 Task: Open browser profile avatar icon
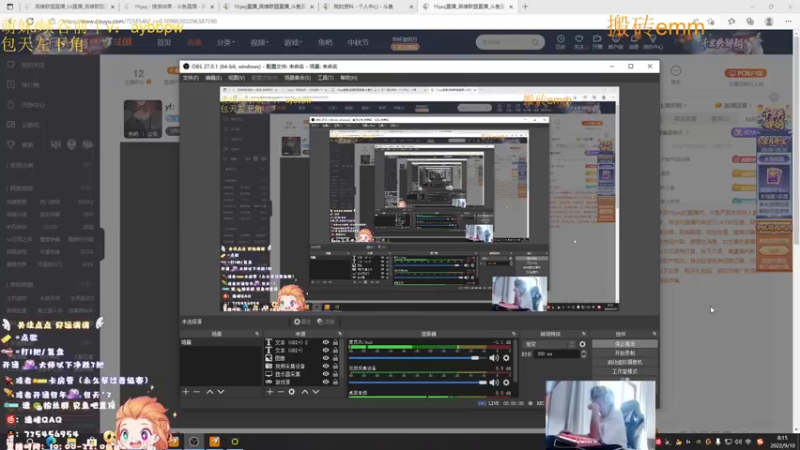[769, 21]
